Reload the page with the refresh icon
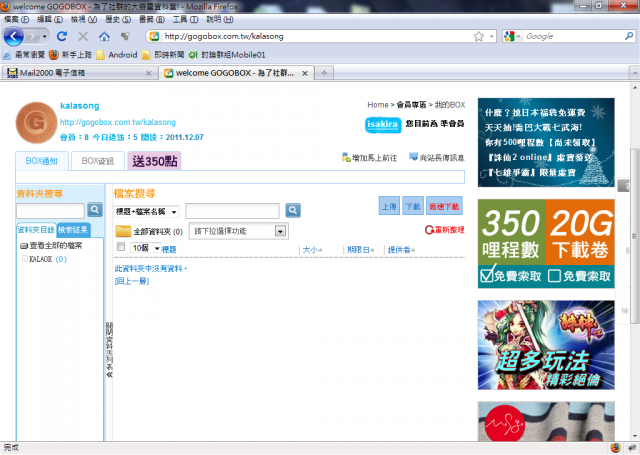 tap(62, 36)
